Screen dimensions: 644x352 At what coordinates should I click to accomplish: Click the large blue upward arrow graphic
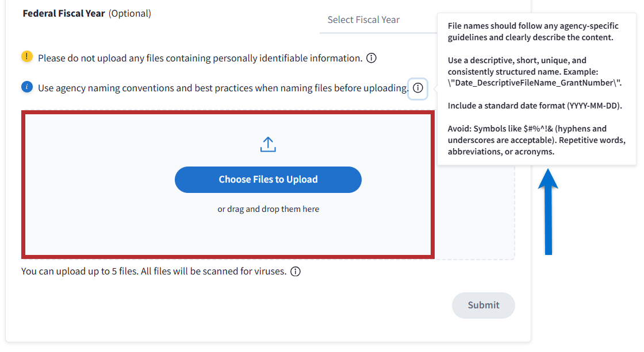548,211
